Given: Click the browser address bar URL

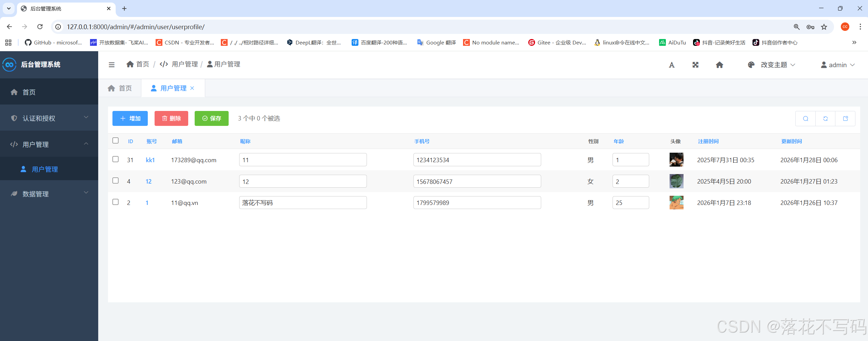Looking at the screenshot, I should (x=136, y=27).
